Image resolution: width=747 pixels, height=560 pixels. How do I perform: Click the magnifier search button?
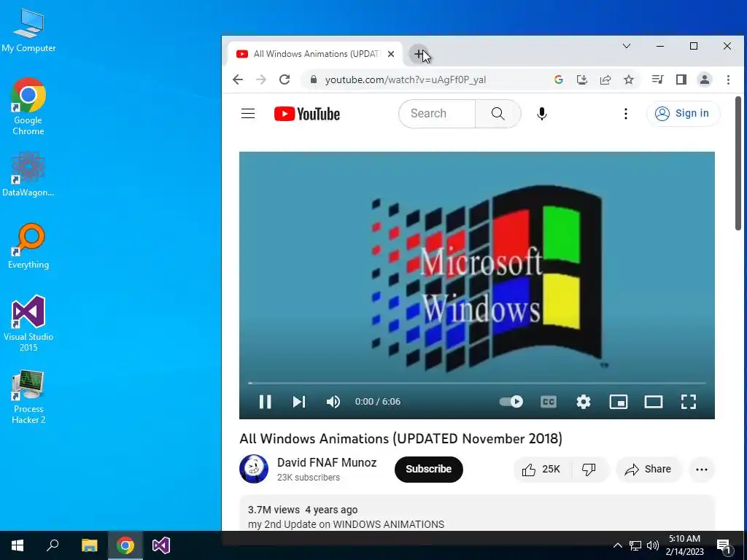click(498, 113)
